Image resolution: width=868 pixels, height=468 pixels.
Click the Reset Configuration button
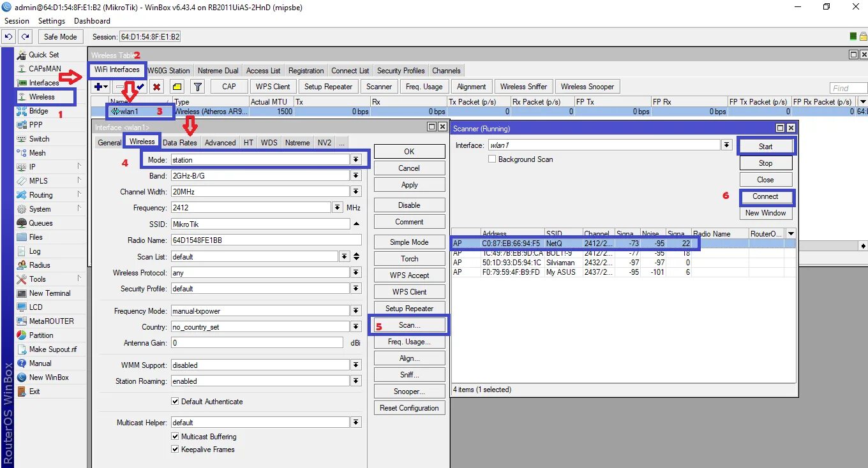pos(409,408)
